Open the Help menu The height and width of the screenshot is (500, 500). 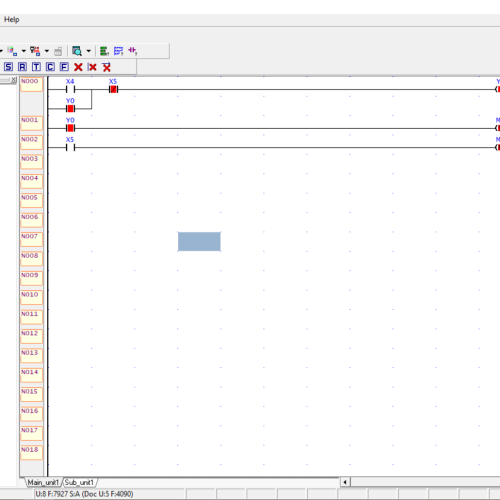12,19
